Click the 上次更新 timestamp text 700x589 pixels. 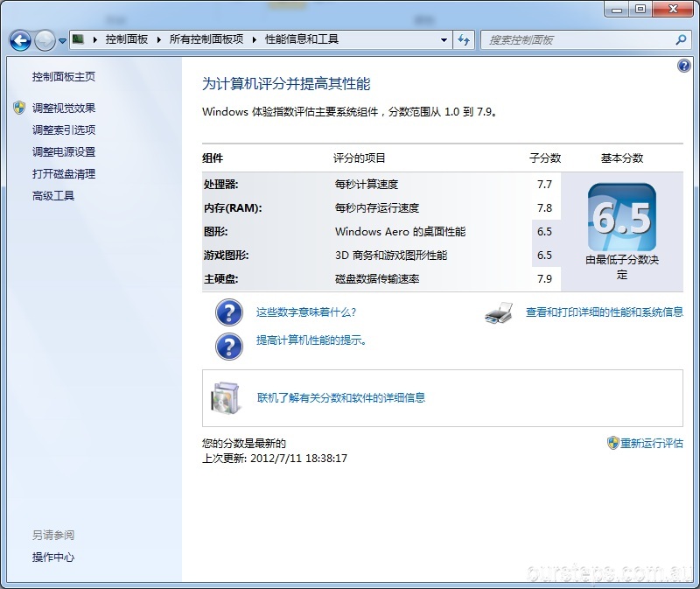[275, 459]
